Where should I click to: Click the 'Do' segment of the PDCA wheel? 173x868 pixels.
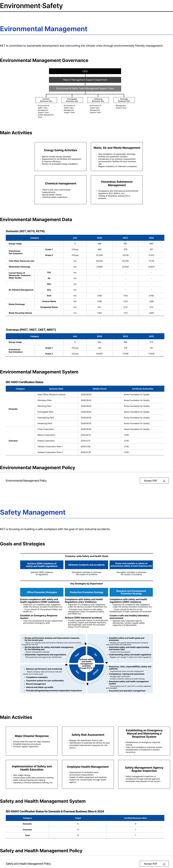[96, 654]
